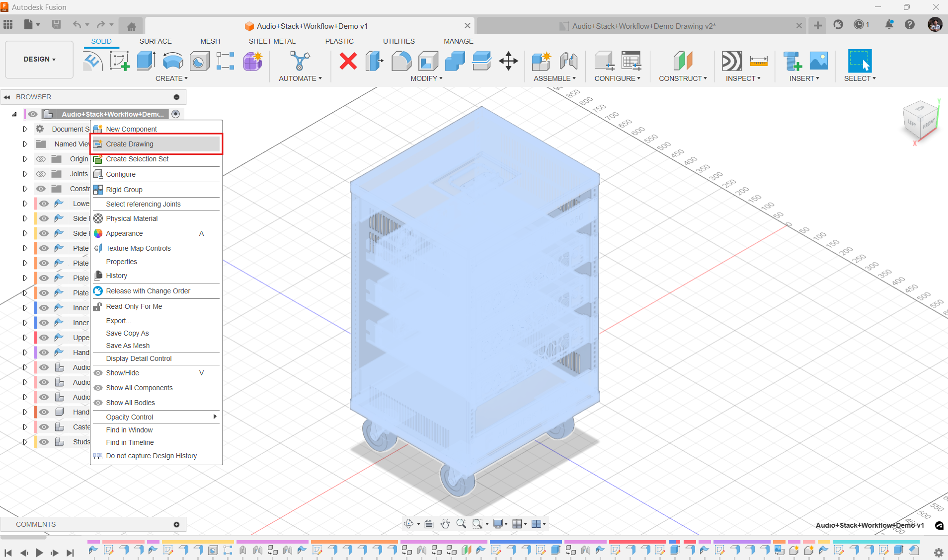Choose New Component in context menu
Viewport: 948px width, 560px height.
pos(156,129)
